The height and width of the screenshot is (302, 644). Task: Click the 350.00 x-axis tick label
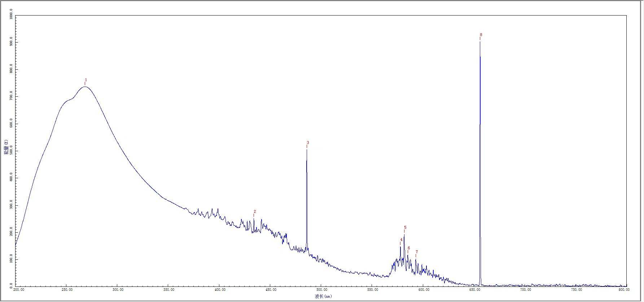pos(168,290)
